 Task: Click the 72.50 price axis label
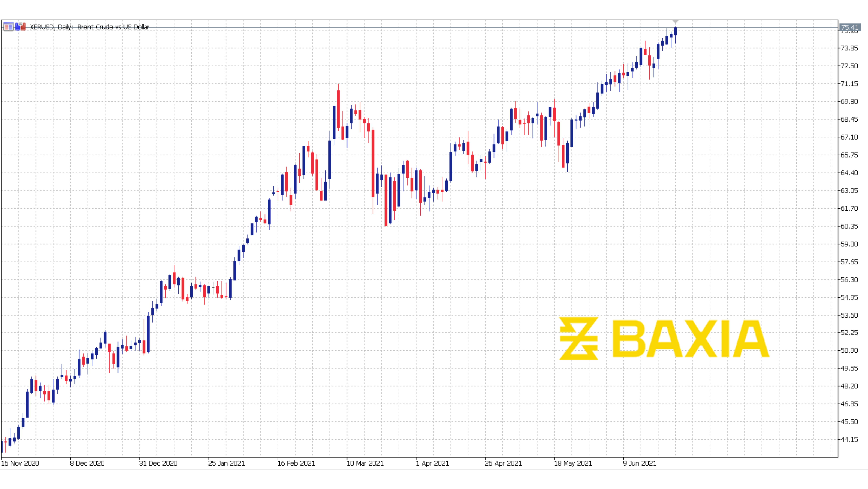coord(849,66)
